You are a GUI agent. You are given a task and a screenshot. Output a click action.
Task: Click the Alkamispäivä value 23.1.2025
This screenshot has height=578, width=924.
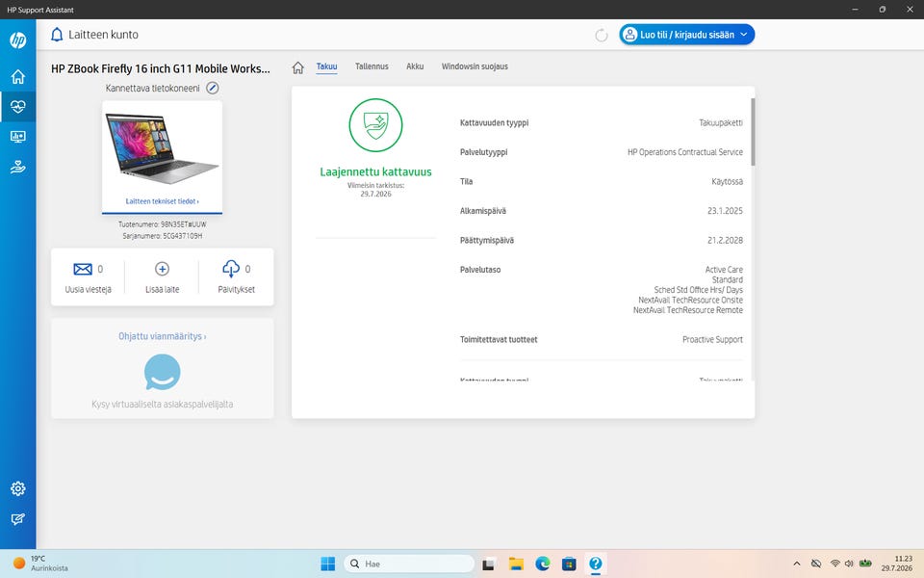click(725, 211)
